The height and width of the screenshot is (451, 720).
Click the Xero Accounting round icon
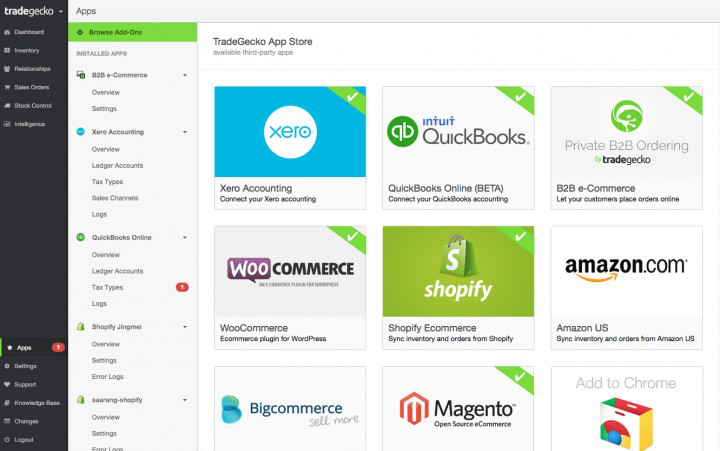(80, 131)
